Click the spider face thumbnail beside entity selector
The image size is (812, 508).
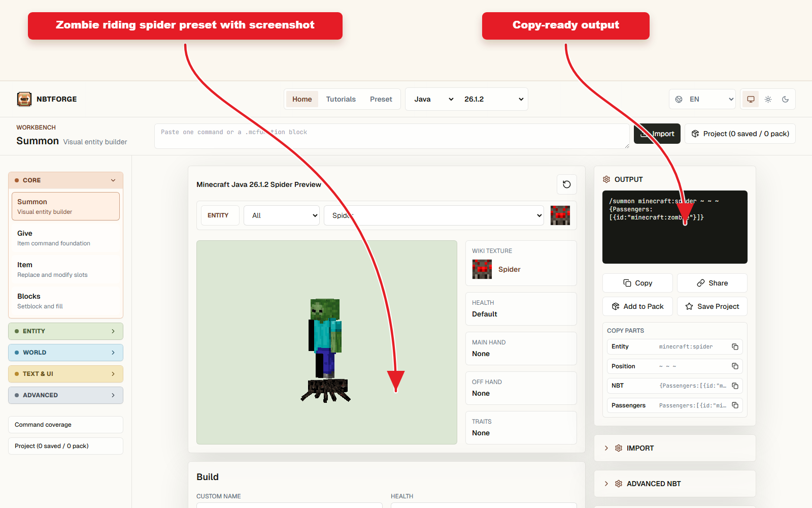click(x=560, y=215)
